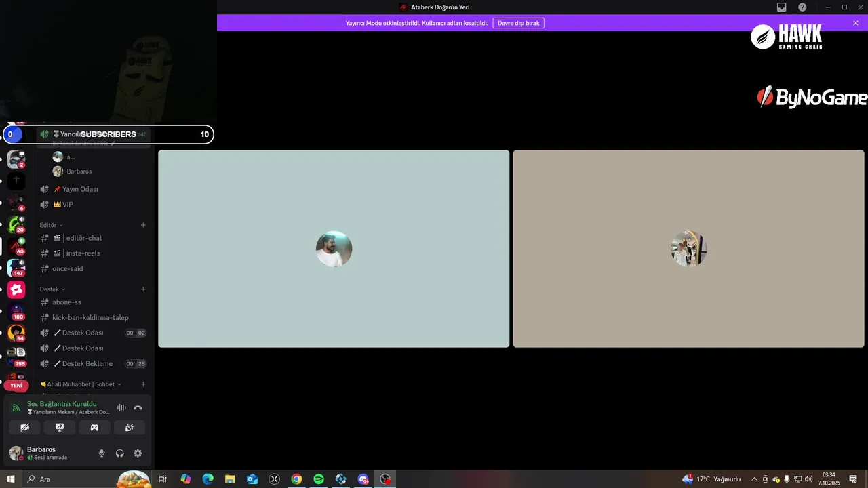Open Google Chrome from taskbar
The height and width of the screenshot is (488, 868).
click(x=296, y=479)
